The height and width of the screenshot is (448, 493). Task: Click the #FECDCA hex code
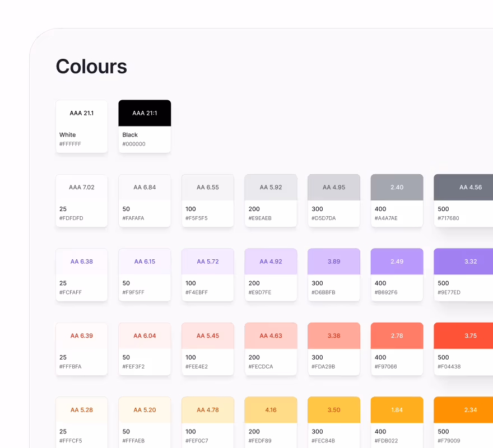pyautogui.click(x=261, y=367)
